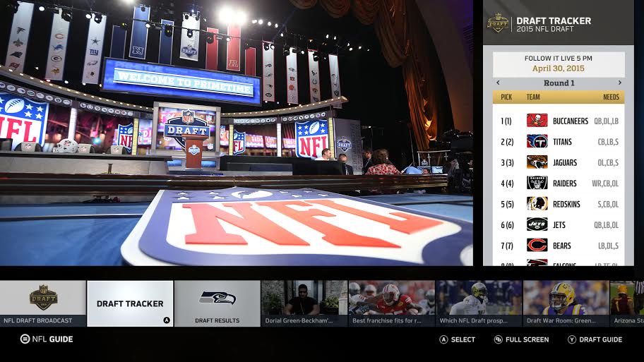Go to next round with right arrow

click(x=620, y=83)
